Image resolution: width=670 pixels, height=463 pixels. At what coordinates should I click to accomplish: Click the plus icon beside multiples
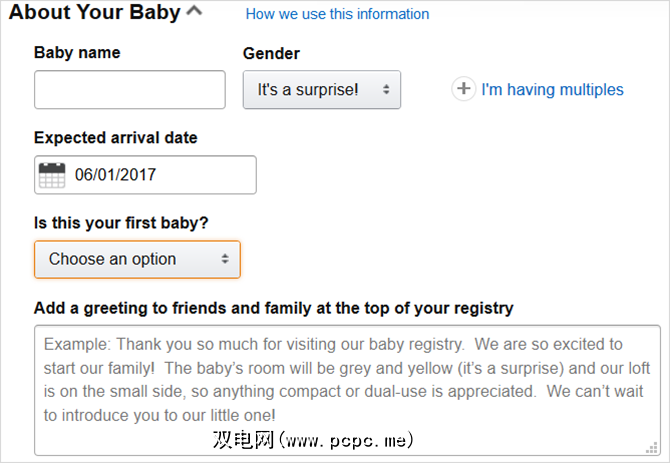click(x=463, y=90)
